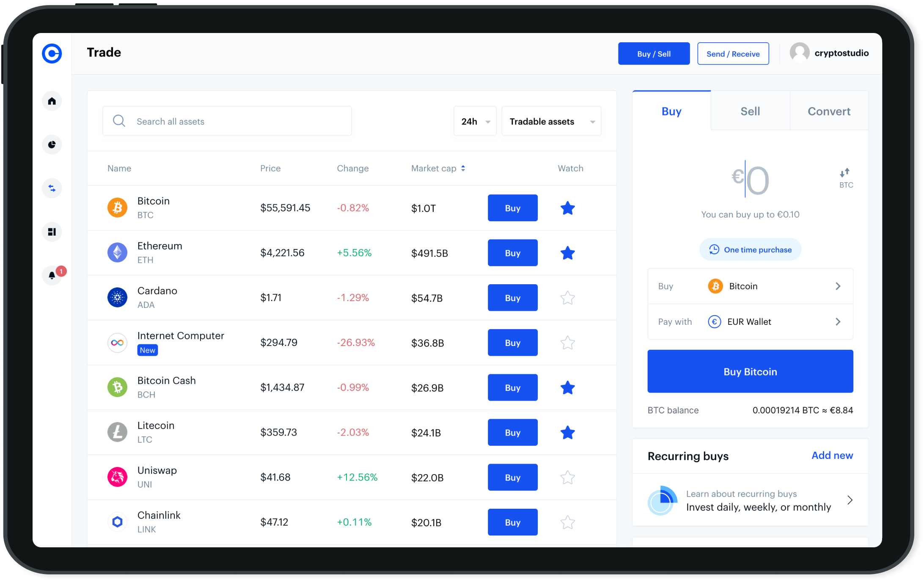Toggle Litecoin watchlist star off

(568, 432)
